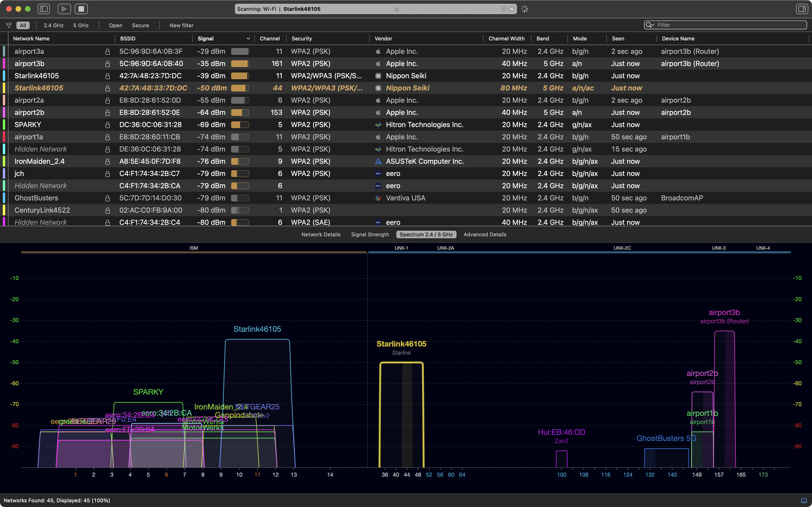Click the bottom-right status bar panel icon

tap(804, 501)
